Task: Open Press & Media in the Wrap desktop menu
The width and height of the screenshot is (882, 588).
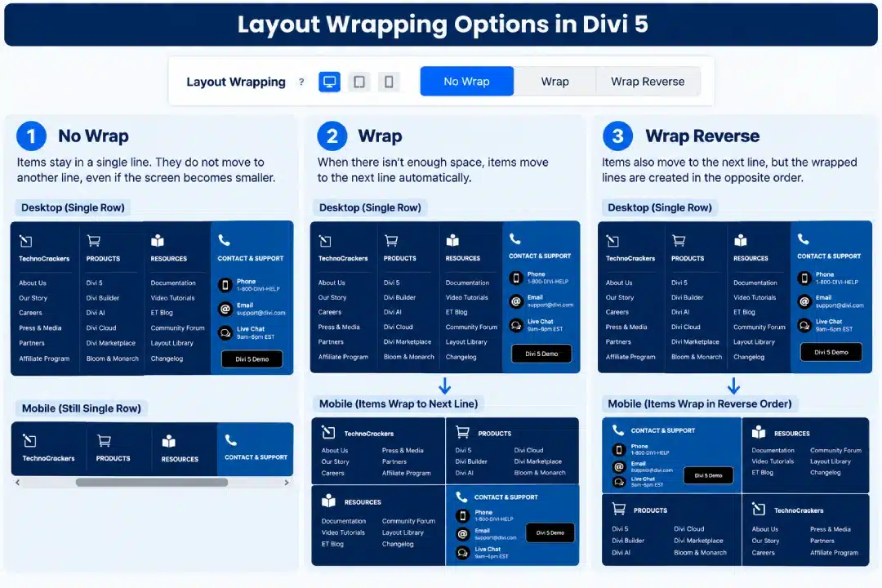Action: pos(339,327)
